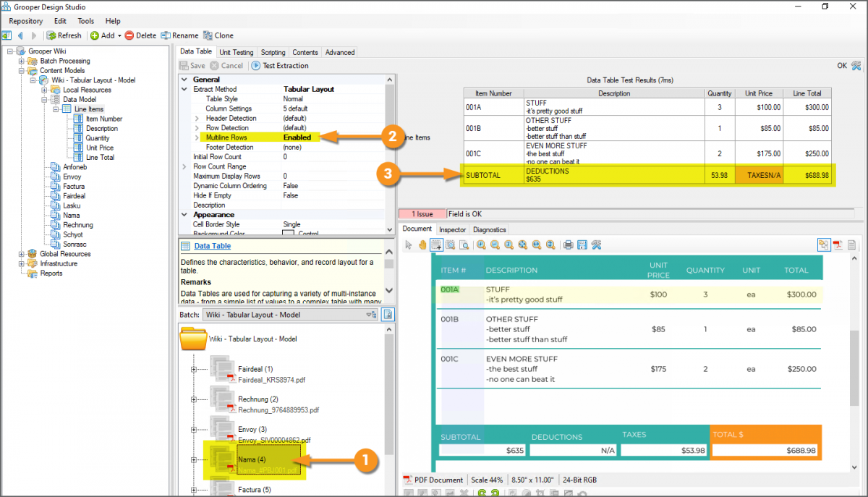Open the Tools menu
This screenshot has width=868, height=497.
pyautogui.click(x=86, y=21)
